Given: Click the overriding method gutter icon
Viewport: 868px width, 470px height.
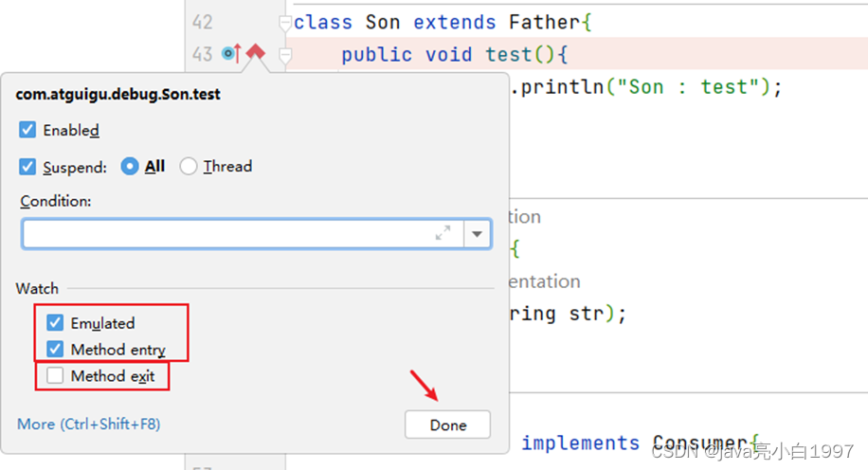Looking at the screenshot, I should coord(232,53).
